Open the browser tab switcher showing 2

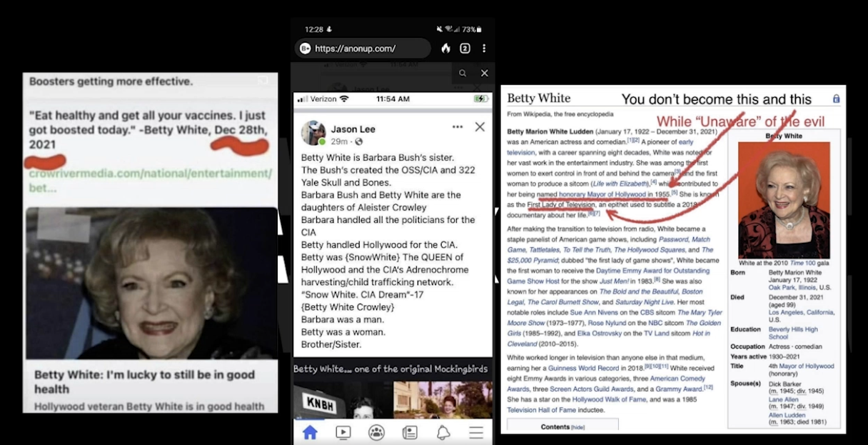465,49
